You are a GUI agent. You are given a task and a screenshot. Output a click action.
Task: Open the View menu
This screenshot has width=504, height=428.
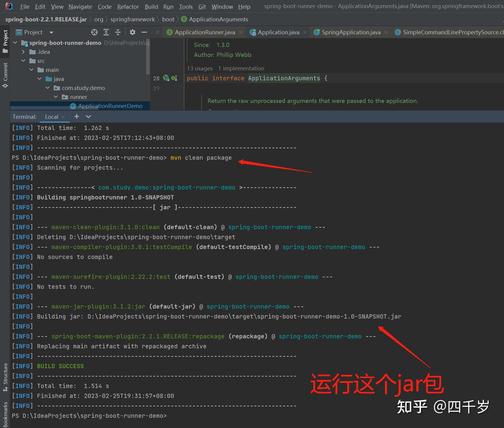point(57,7)
